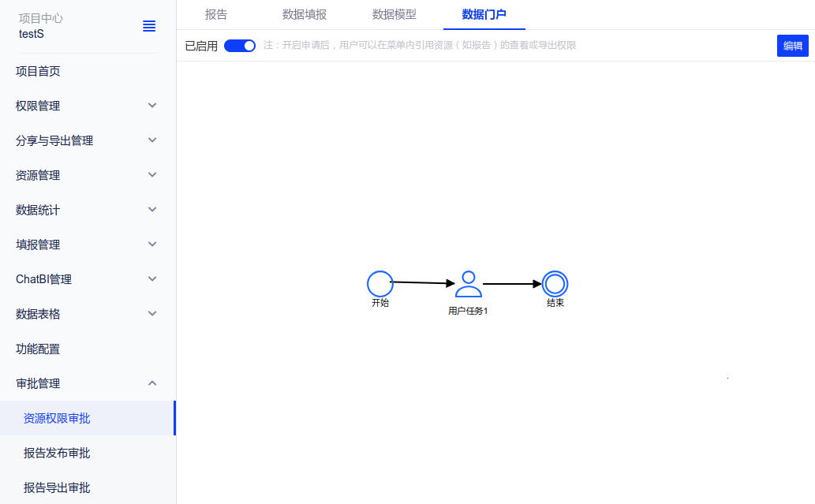Open 功能配置 in the sidebar
Viewport: 815px width, 504px height.
(x=38, y=349)
